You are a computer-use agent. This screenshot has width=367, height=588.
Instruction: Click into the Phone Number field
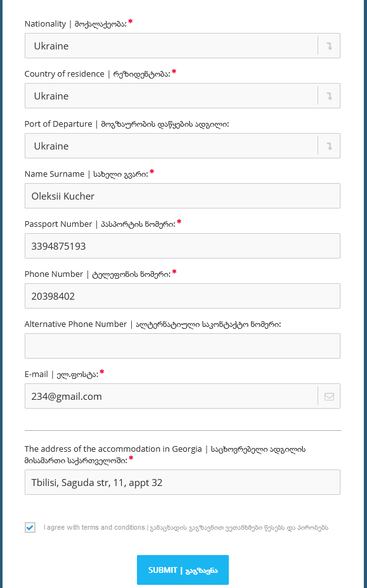coord(183,296)
